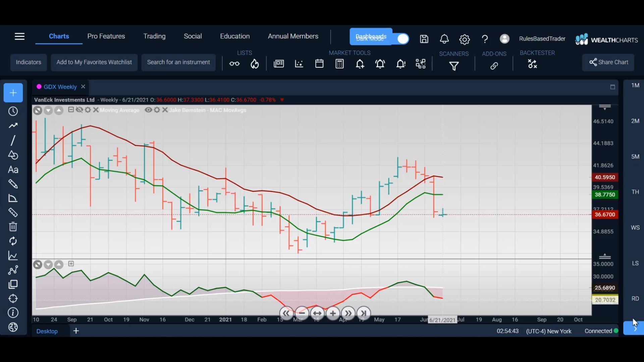Add a new workspace with plus
644x362 pixels.
point(76,331)
